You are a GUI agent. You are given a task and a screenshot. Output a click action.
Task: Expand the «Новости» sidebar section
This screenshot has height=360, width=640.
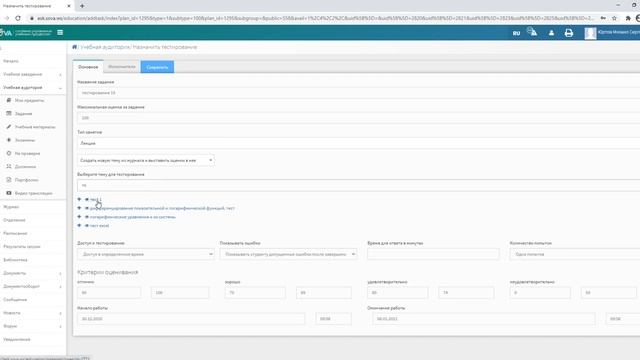pos(32,313)
